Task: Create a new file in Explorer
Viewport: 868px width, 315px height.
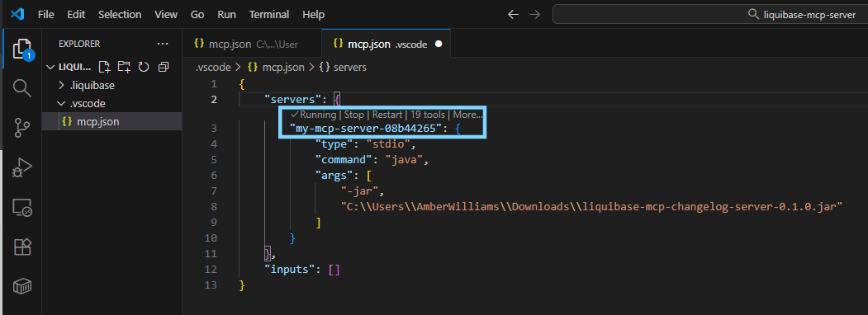Action: coord(104,67)
